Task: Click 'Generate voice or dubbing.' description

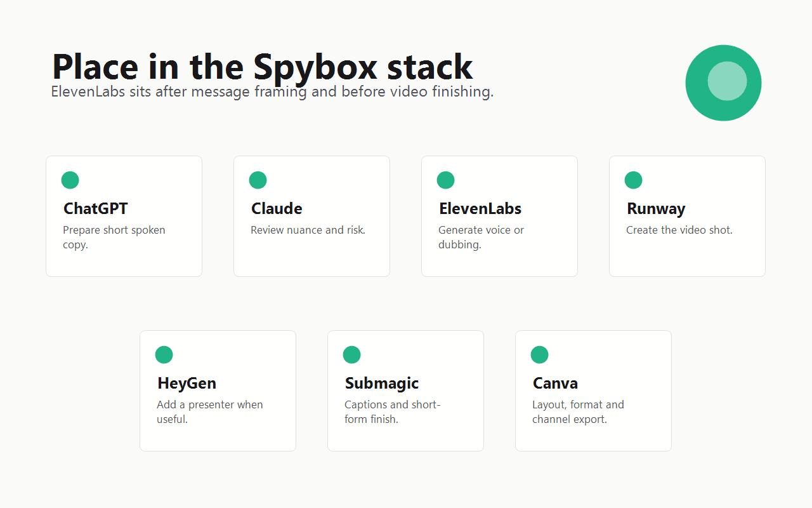Action: pos(481,237)
